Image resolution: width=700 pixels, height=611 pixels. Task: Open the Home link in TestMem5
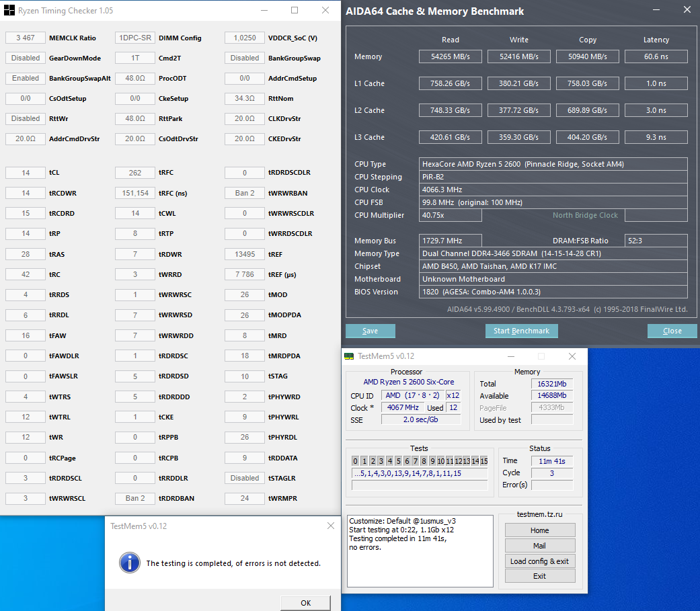[540, 530]
